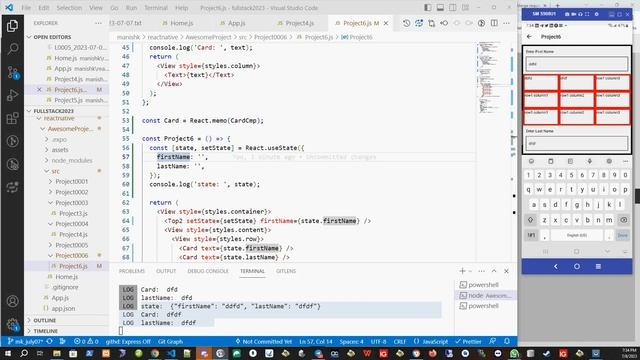Switch to the GITLENS panel tab

coord(286,271)
